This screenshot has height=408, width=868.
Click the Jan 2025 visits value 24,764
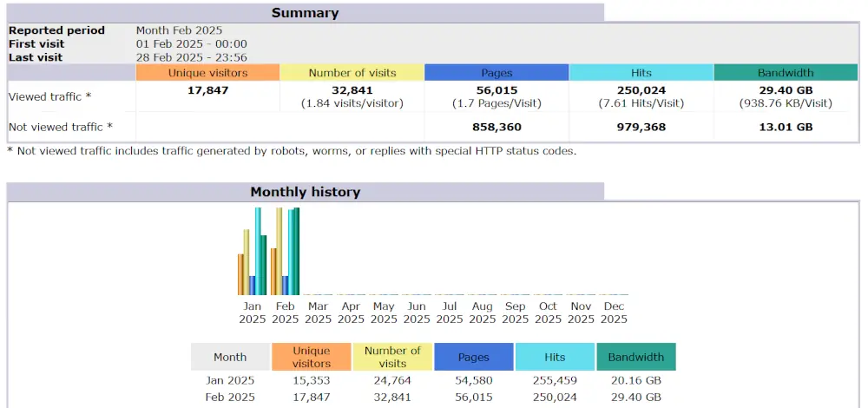tap(392, 380)
